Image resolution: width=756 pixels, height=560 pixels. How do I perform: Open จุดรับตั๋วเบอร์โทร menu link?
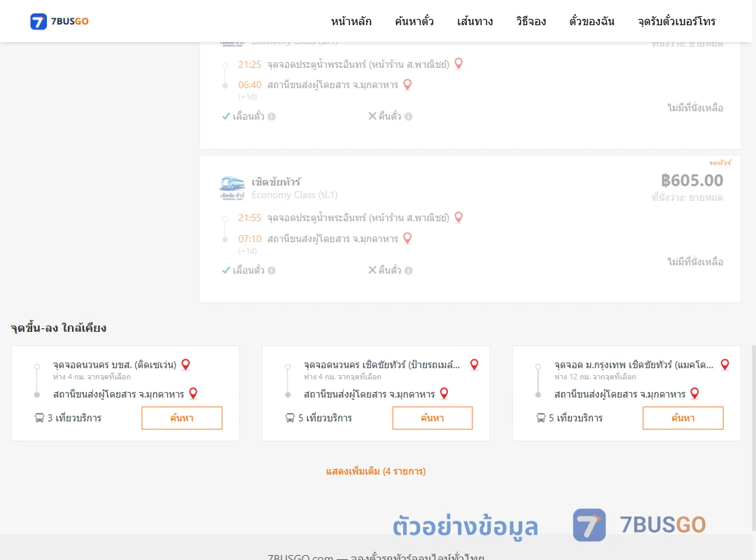[676, 21]
